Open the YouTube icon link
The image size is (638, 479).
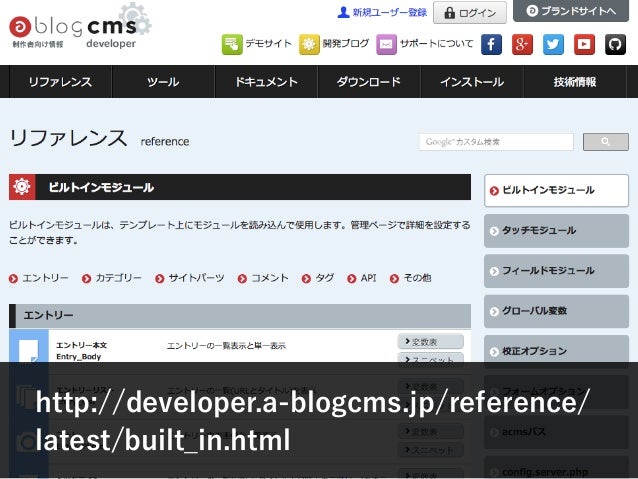pyautogui.click(x=584, y=44)
